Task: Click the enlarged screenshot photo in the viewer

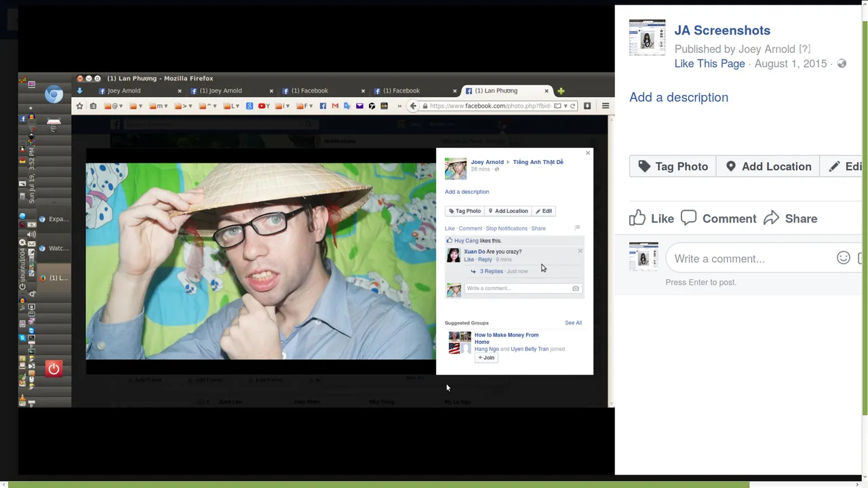Action: [x=316, y=240]
